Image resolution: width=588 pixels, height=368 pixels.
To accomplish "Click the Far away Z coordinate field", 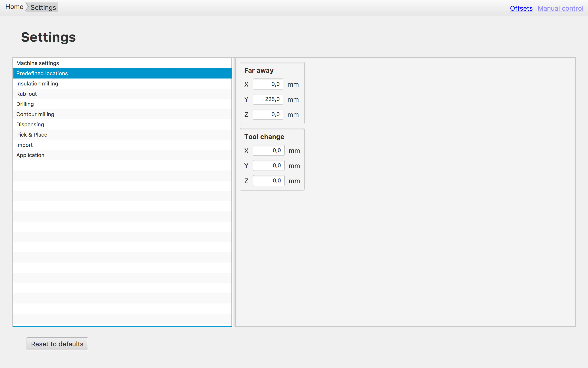I will (x=268, y=114).
